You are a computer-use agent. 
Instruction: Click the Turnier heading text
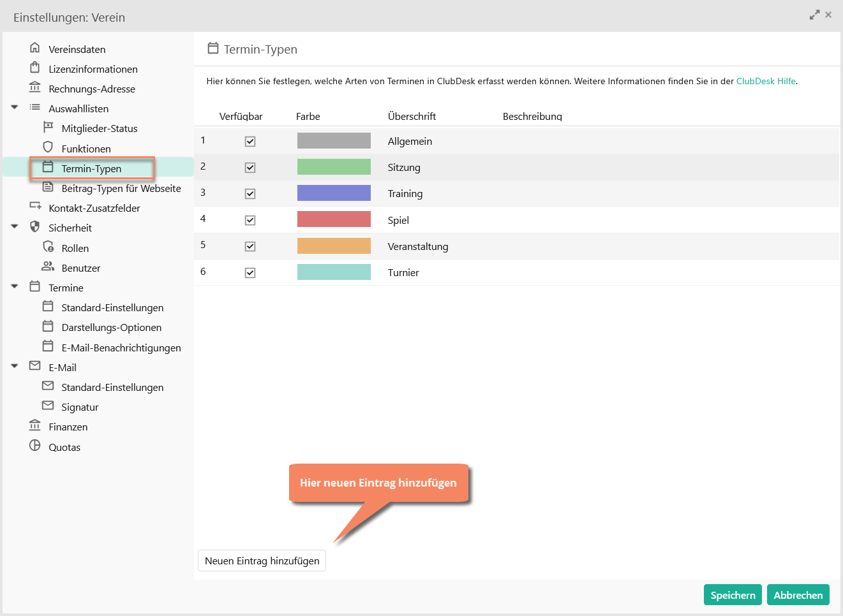point(403,272)
